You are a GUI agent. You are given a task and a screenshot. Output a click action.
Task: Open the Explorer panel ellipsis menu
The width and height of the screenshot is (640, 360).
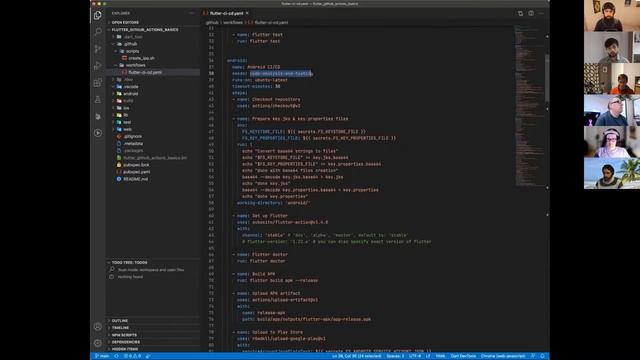[192, 13]
